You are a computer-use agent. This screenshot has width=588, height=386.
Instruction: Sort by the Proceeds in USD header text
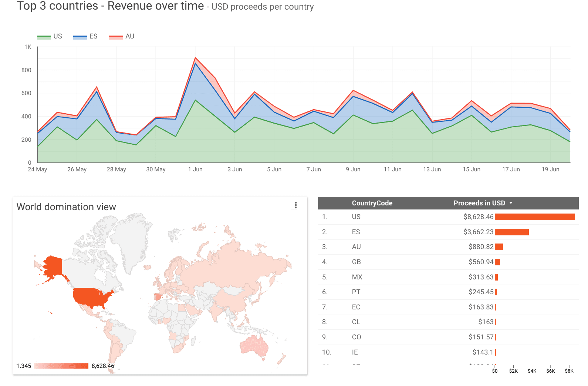click(x=479, y=203)
